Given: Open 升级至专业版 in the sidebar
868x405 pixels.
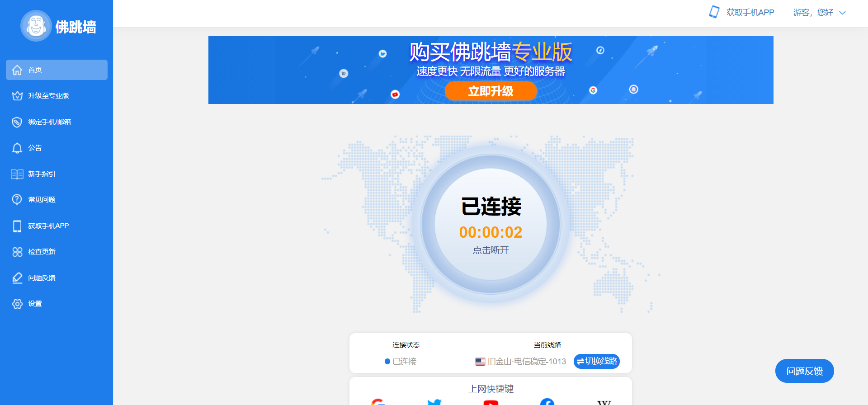Looking at the screenshot, I should tap(57, 96).
